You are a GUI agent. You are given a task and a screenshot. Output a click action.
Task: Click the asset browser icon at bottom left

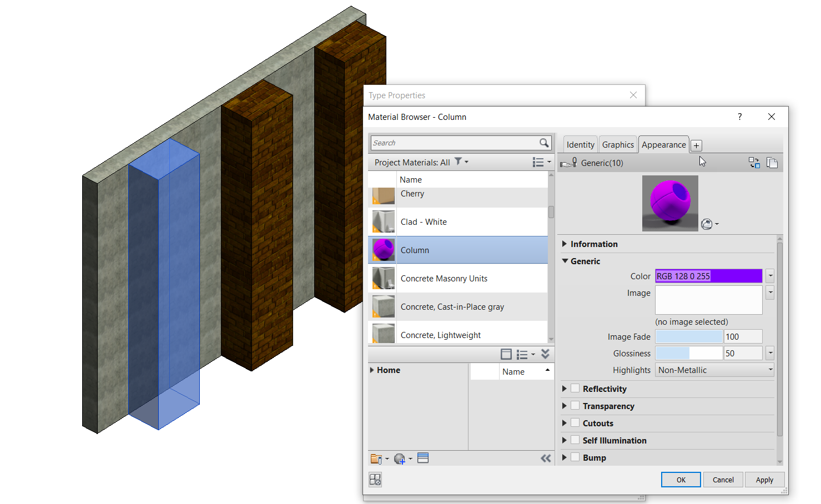coord(375,479)
